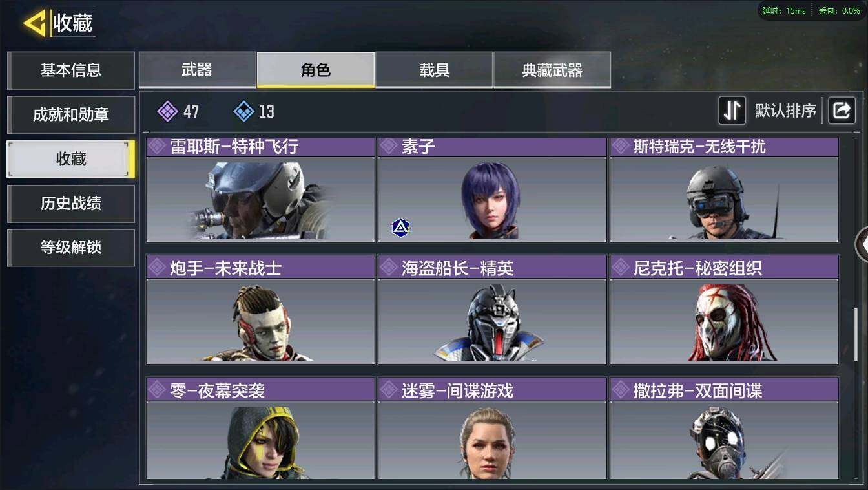Select 基本信息 in the sidebar
Viewport: 868px width, 490px height.
tap(71, 70)
